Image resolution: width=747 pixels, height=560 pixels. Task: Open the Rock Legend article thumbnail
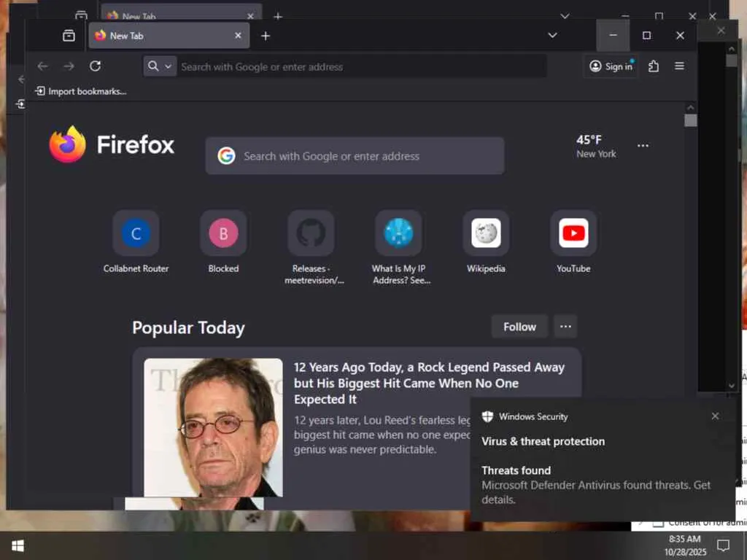[213, 427]
